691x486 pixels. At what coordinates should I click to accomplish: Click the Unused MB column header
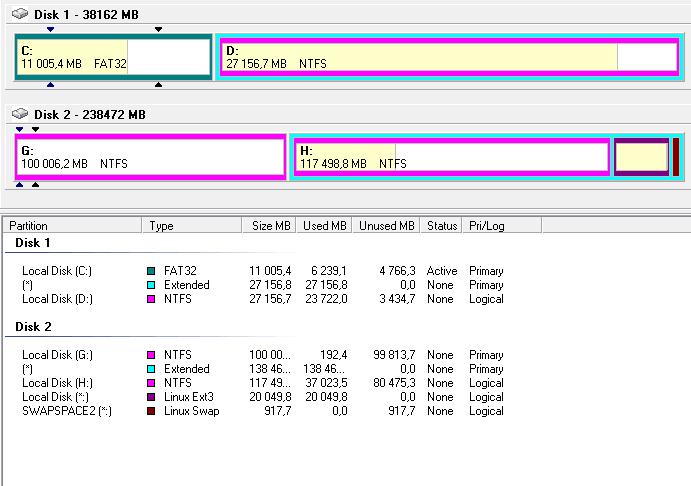(x=386, y=226)
